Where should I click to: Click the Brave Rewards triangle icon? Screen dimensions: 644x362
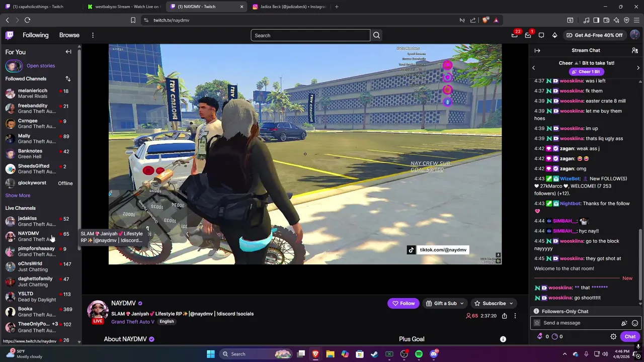click(x=496, y=20)
